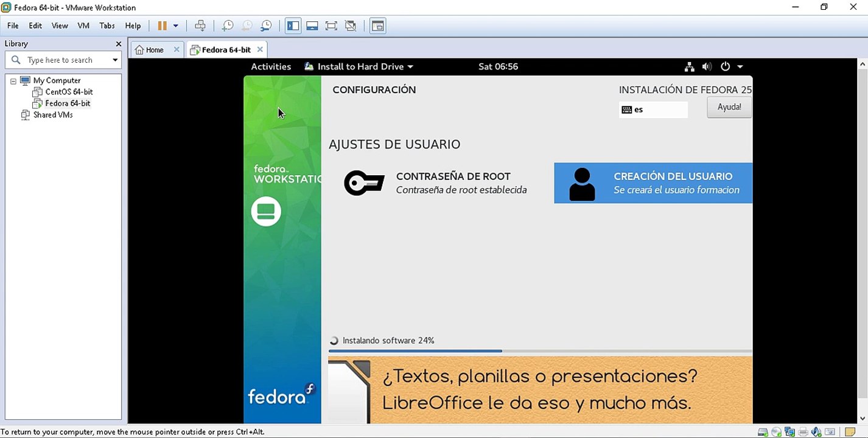Click the Instalando software spinner icon

pyautogui.click(x=334, y=341)
